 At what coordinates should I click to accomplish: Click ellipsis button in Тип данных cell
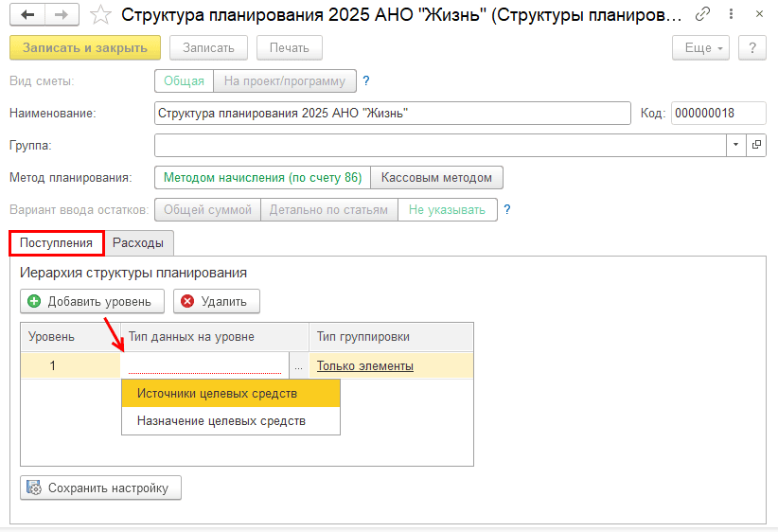pyautogui.click(x=298, y=366)
